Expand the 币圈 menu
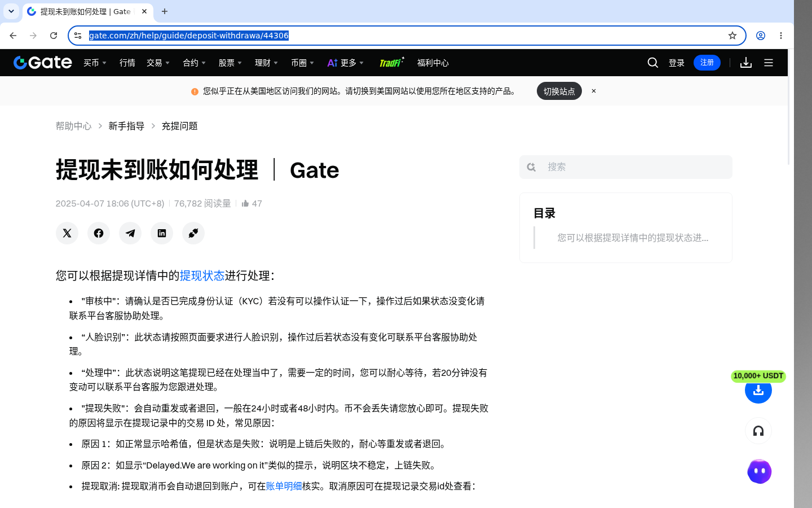This screenshot has width=812, height=508. [x=303, y=63]
